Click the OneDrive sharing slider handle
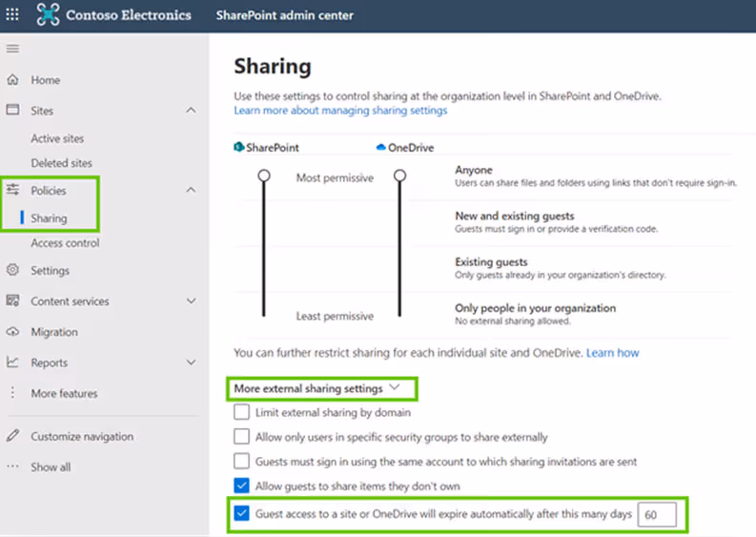The width and height of the screenshot is (756, 537). (x=399, y=176)
